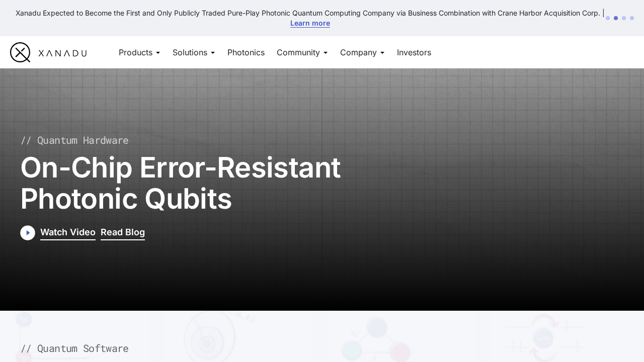644x362 pixels.
Task: Select the highlighted second banner carousel dot
Action: coord(616,18)
